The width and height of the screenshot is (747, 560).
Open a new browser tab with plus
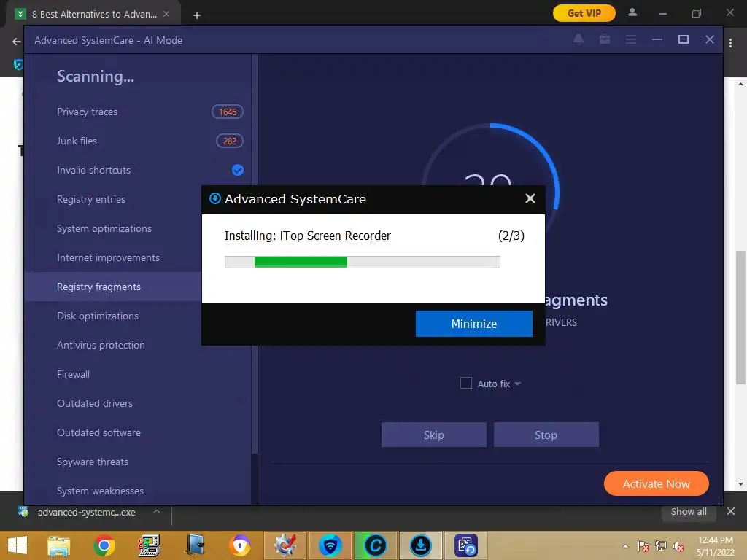(196, 15)
